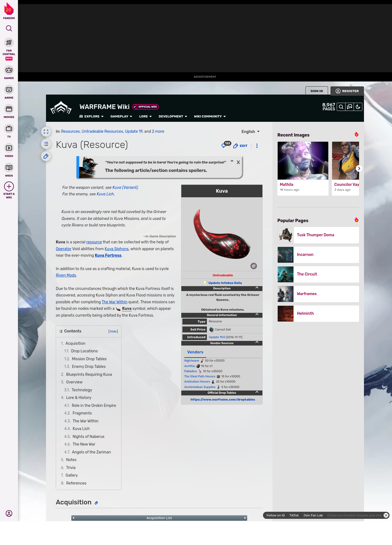Select the Vendors tab in infobox

(195, 352)
